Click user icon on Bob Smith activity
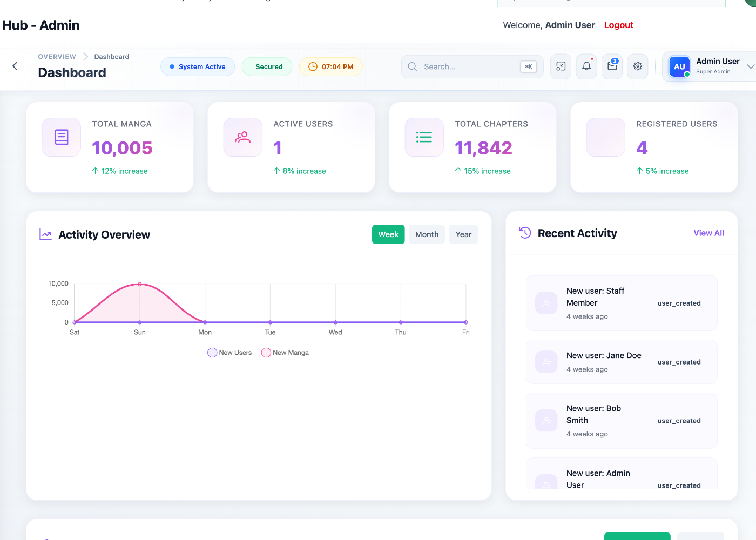Screen dimensions: 756x540 (x=546, y=421)
